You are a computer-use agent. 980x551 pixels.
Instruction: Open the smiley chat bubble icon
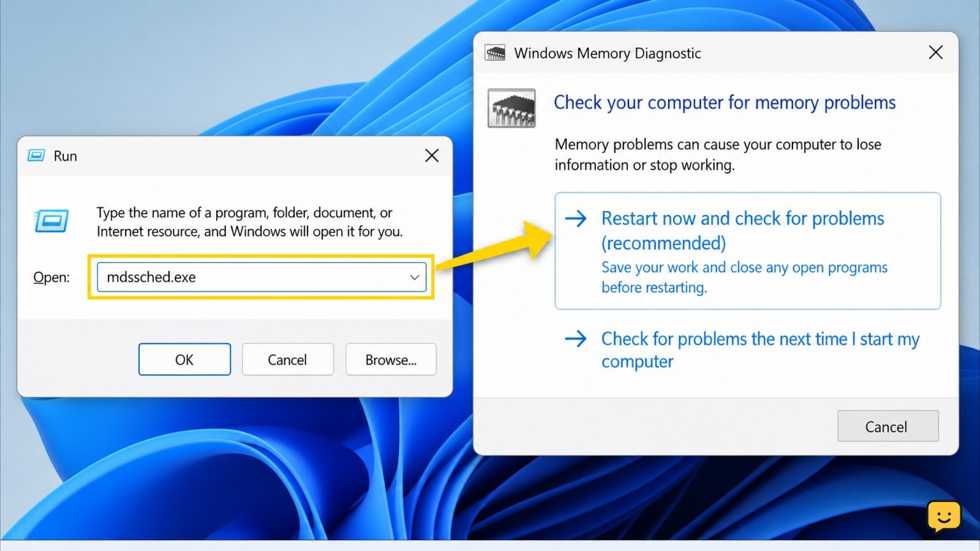[x=944, y=516]
